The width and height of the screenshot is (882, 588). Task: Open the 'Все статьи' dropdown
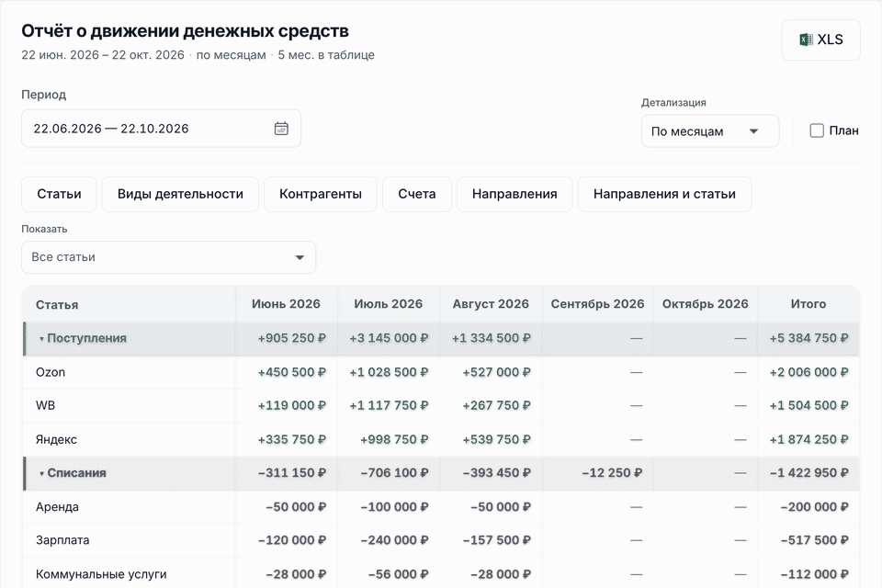(x=169, y=257)
